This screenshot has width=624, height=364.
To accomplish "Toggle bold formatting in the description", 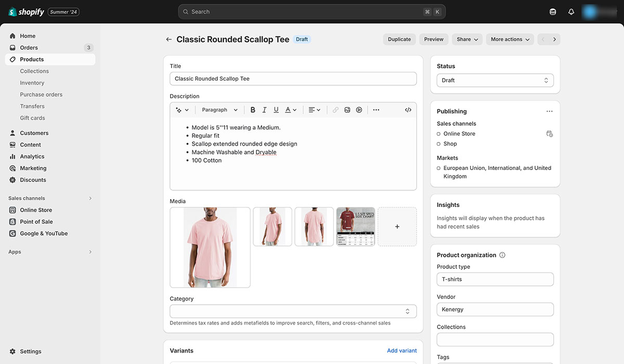I will pos(253,109).
